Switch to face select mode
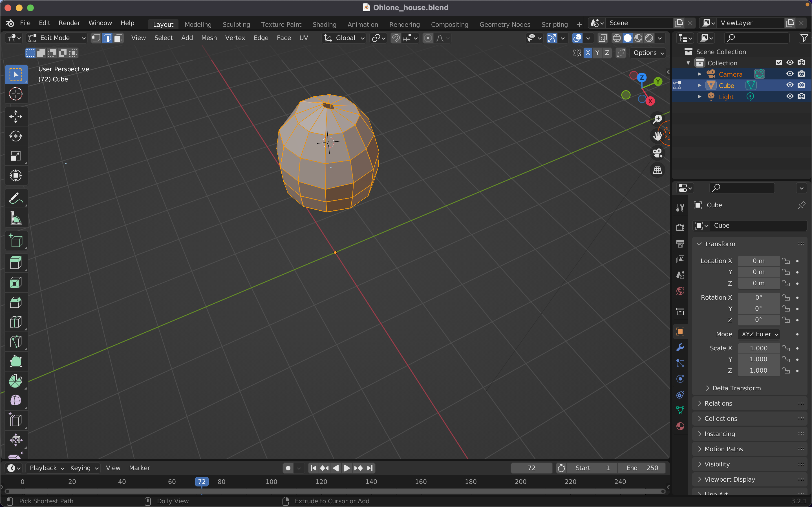Image resolution: width=812 pixels, height=507 pixels. [x=118, y=38]
